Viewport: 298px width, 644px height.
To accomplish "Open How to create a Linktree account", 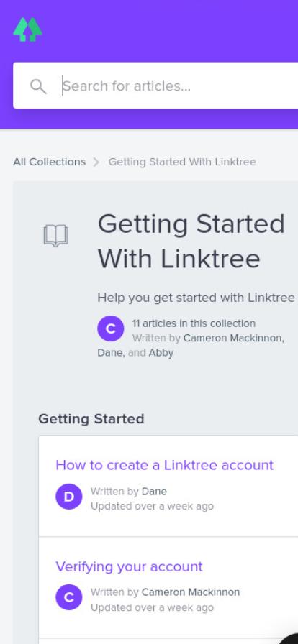I will 165,465.
